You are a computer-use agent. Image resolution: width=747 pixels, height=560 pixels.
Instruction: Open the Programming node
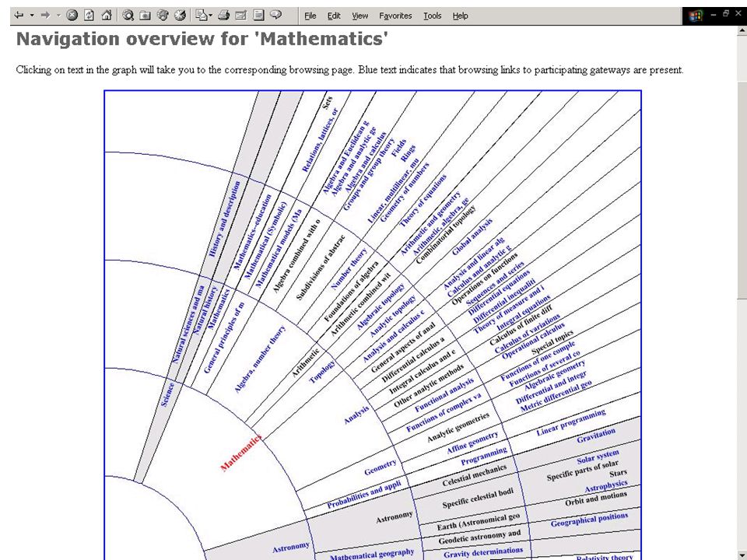pyautogui.click(x=483, y=457)
